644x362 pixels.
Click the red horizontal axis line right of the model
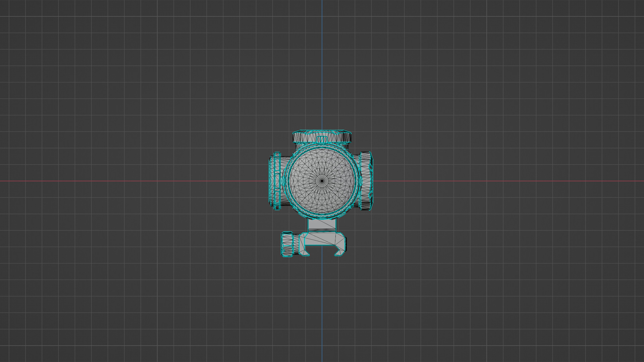click(503, 181)
